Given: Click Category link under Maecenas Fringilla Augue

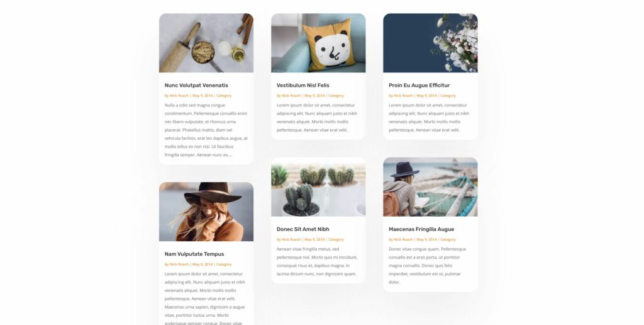Looking at the screenshot, I should point(448,239).
